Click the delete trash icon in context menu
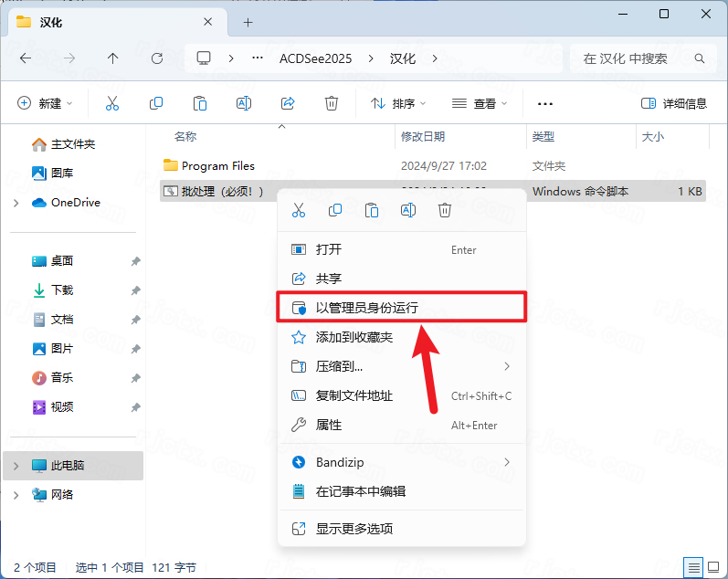Screen dimensions: 728x579 coord(445,210)
